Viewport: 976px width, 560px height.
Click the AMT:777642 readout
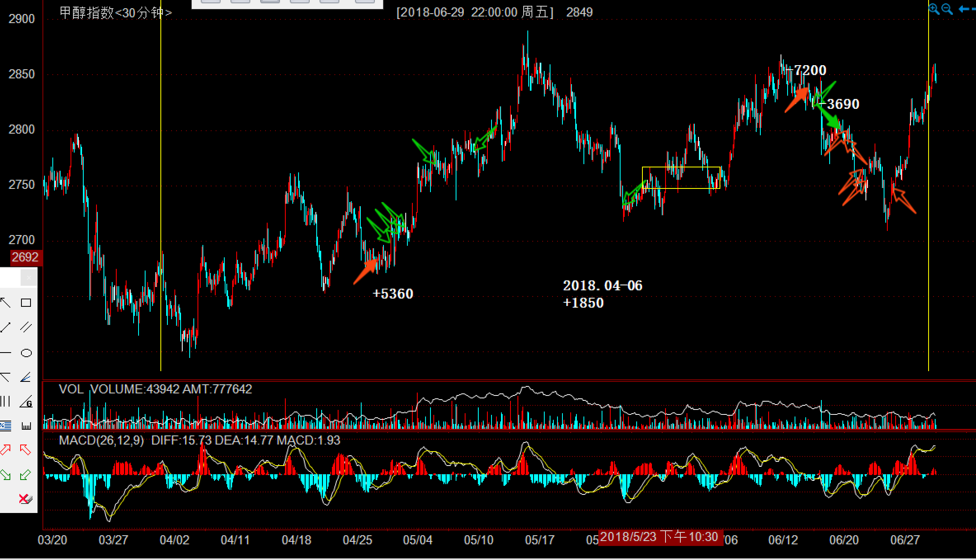coord(217,389)
